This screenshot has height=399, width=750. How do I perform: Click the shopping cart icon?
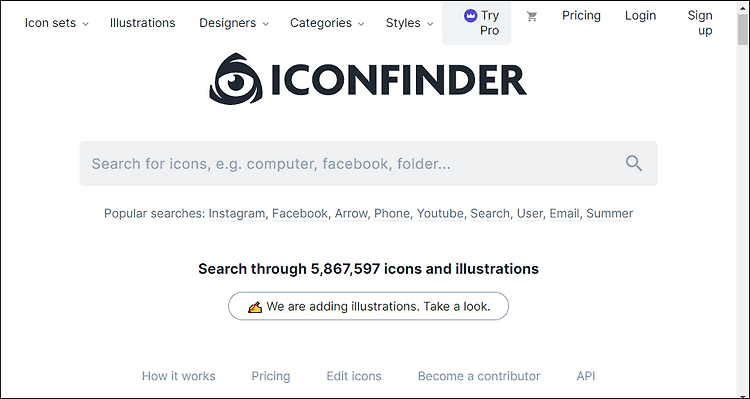(531, 17)
